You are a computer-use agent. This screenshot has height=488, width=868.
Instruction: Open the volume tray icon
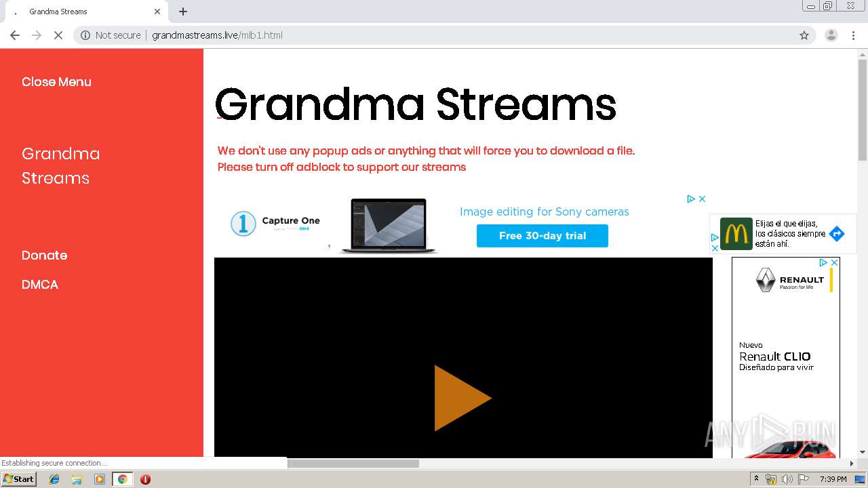pyautogui.click(x=787, y=479)
